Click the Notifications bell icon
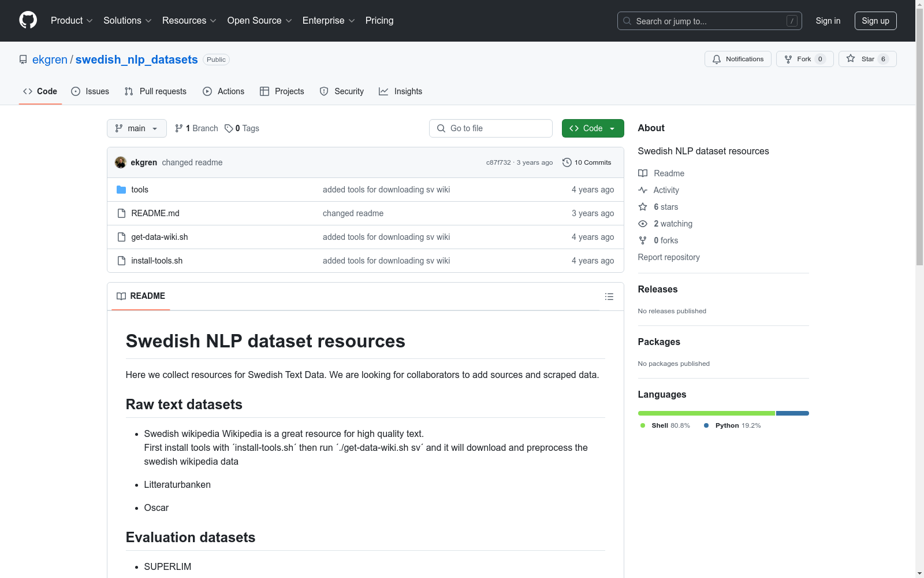This screenshot has height=578, width=924. click(x=717, y=59)
